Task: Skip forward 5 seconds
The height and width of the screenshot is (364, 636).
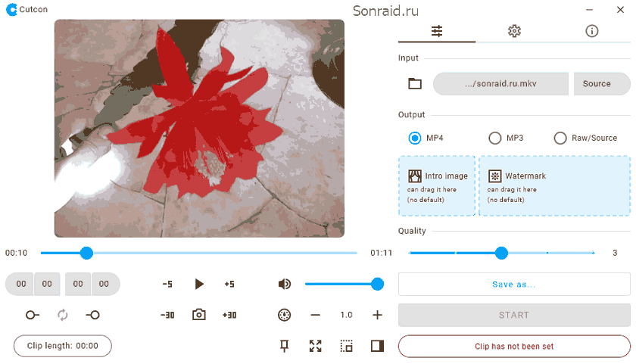Action: pos(229,284)
